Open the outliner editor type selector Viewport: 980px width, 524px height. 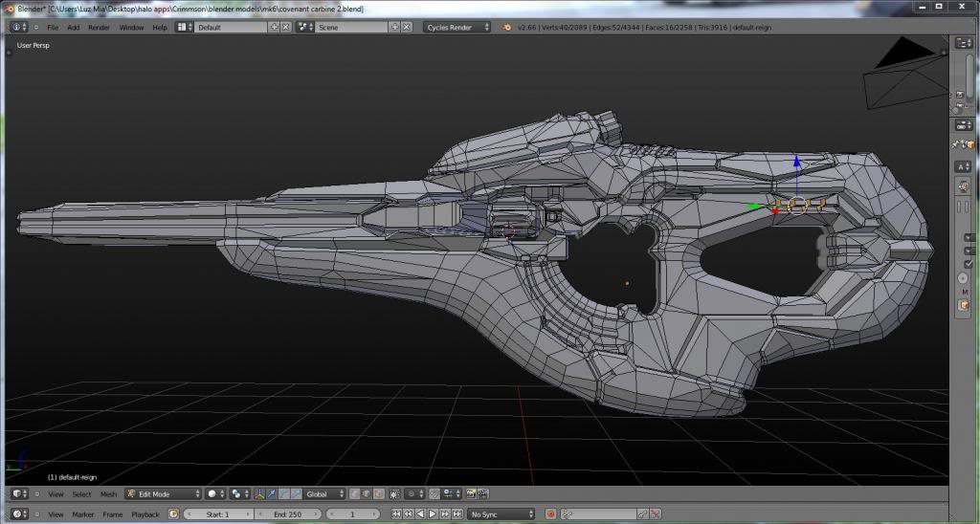point(963,42)
